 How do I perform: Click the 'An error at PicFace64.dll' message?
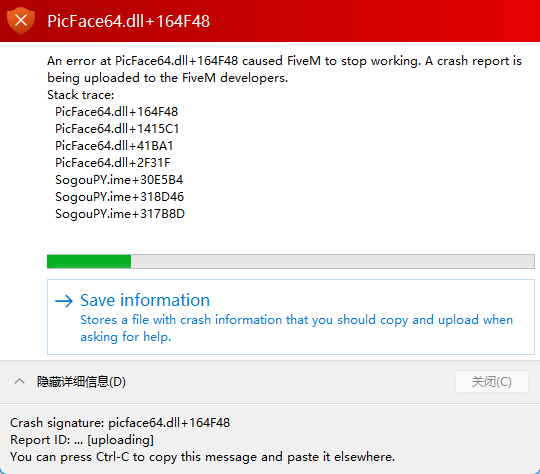(x=284, y=69)
